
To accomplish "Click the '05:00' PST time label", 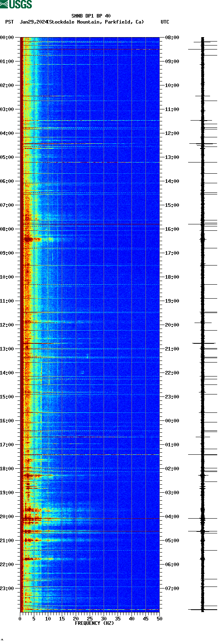I will click(x=7, y=157).
